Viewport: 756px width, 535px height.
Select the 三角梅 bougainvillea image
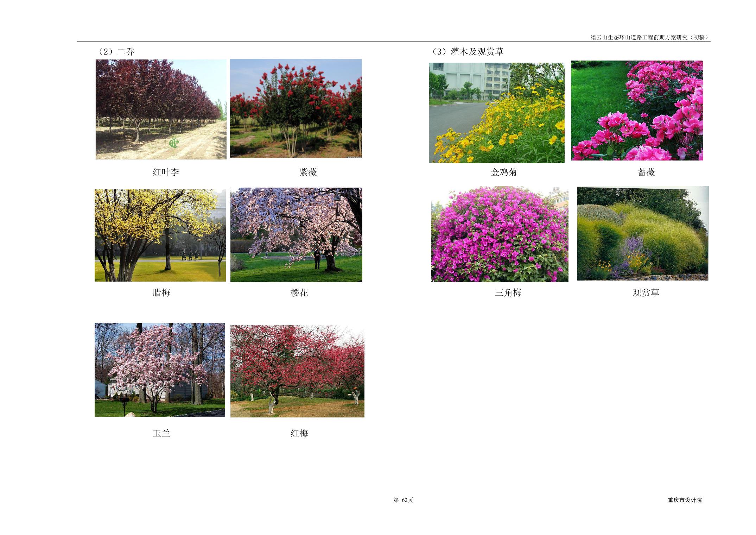[500, 234]
